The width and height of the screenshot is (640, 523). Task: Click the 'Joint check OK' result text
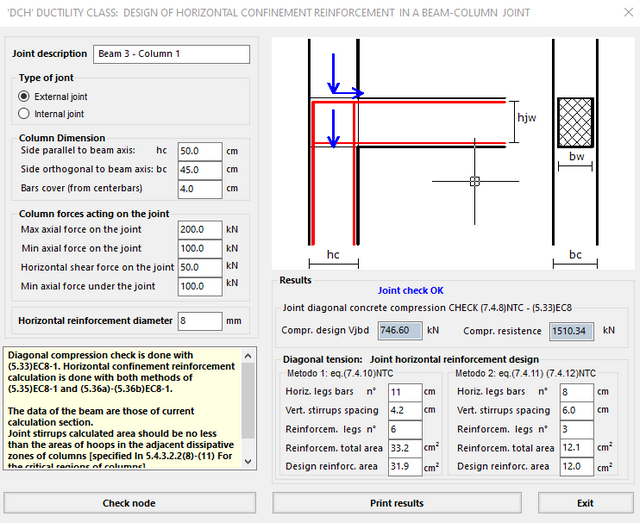point(411,291)
